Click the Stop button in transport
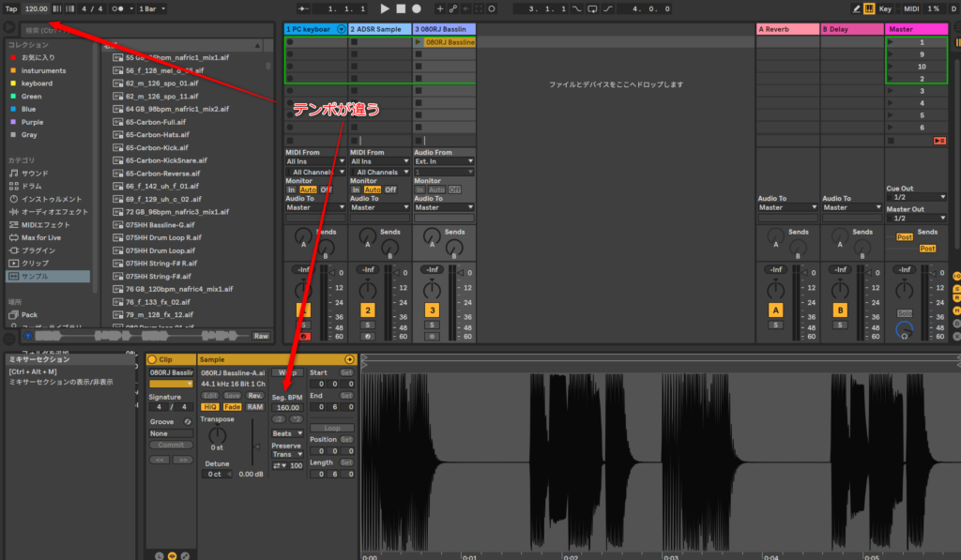The image size is (961, 560). coord(401,8)
